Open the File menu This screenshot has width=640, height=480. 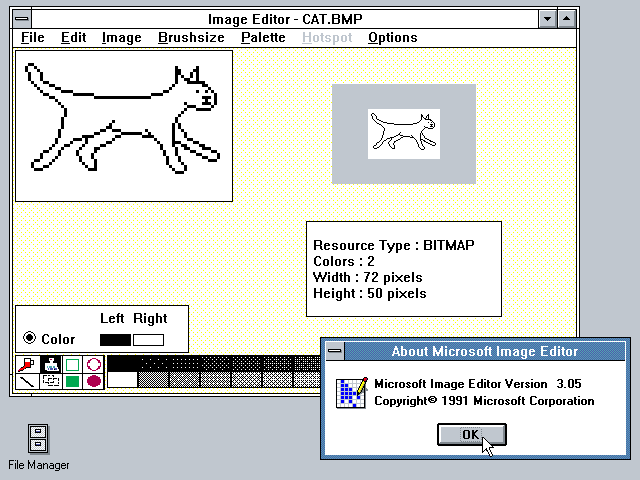point(33,38)
